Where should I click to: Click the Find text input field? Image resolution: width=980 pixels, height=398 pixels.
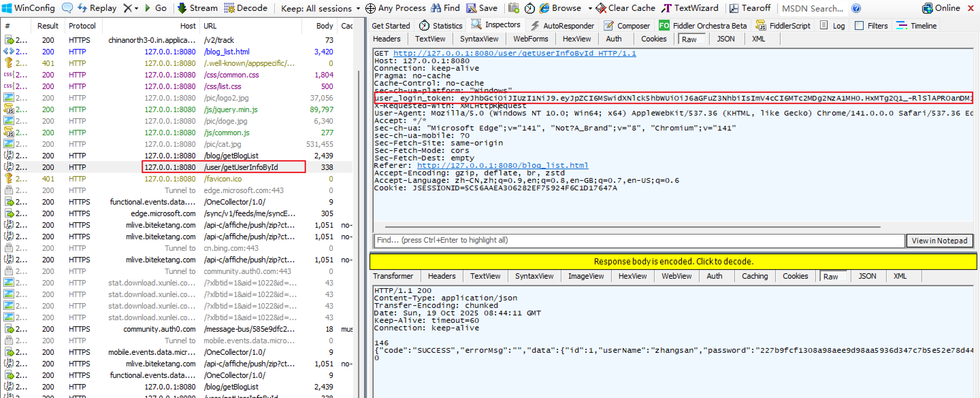(639, 240)
